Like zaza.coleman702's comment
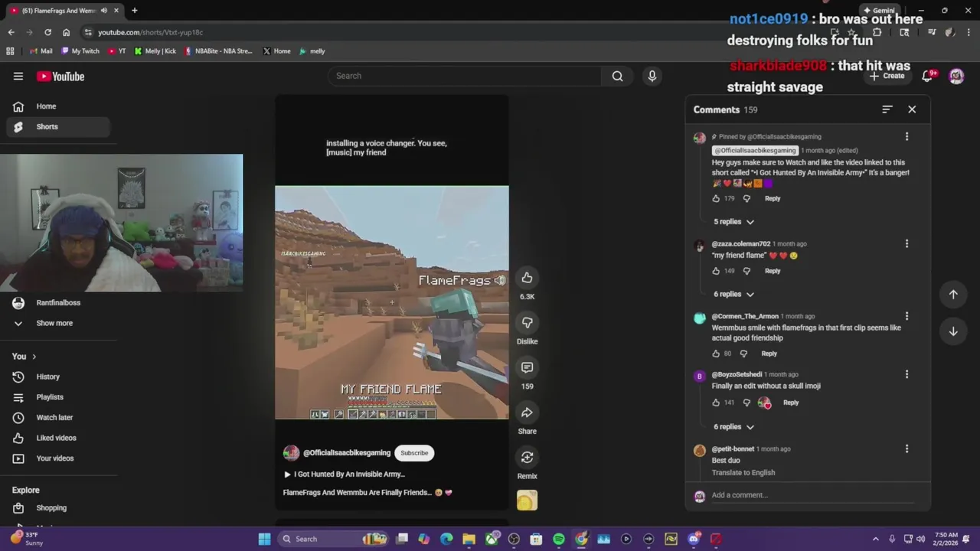This screenshot has height=551, width=980. click(x=716, y=271)
